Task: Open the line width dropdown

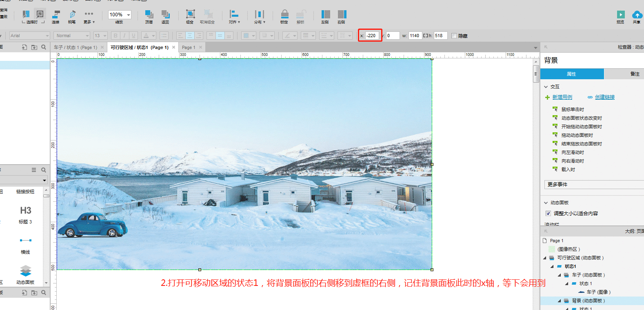Action: pyautogui.click(x=308, y=36)
